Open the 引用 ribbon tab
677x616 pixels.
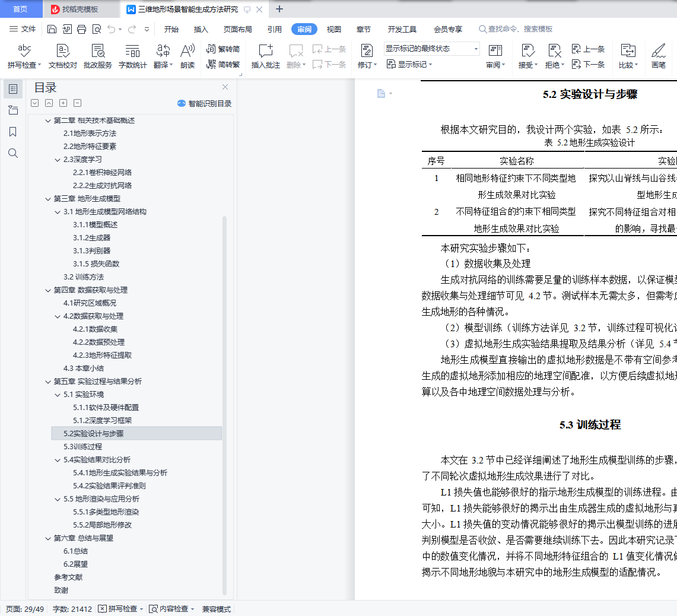tap(275, 29)
